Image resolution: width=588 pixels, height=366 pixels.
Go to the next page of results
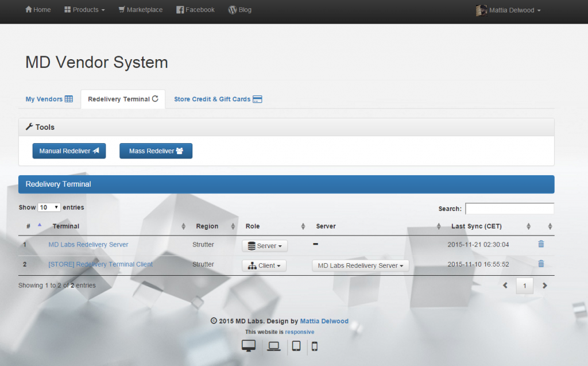[x=544, y=285]
